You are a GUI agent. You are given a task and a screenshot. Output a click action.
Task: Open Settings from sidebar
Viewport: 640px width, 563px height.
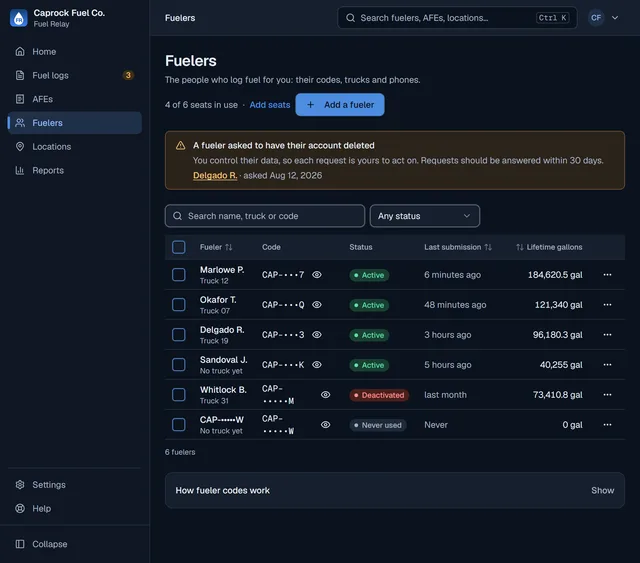click(x=75, y=485)
